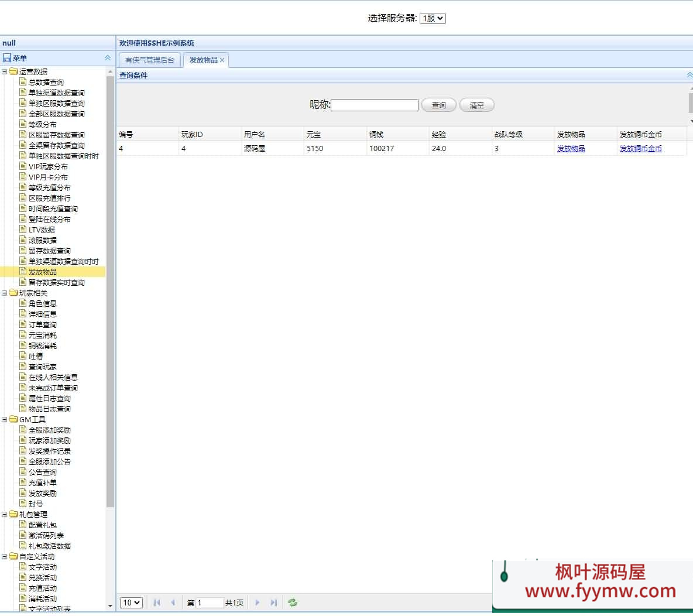Screen dimensions: 693x616
Task: Collapse the 菜单 panel with double-arrow icon
Action: coord(108,58)
